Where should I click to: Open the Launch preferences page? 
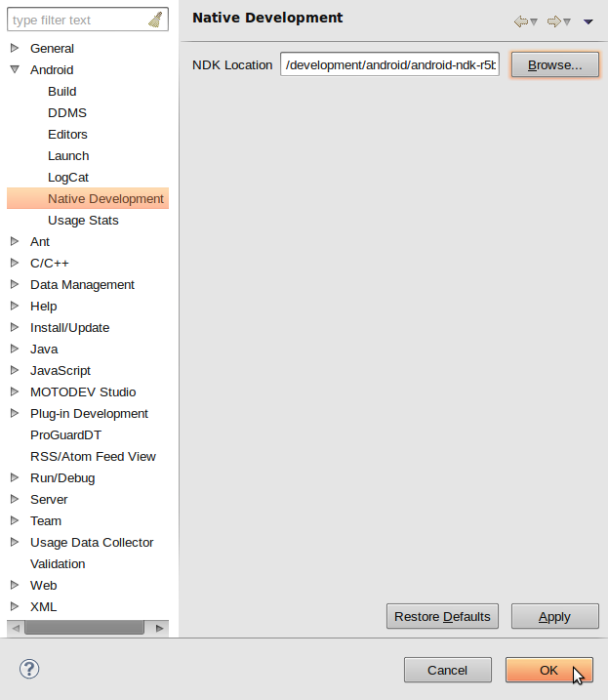68,155
